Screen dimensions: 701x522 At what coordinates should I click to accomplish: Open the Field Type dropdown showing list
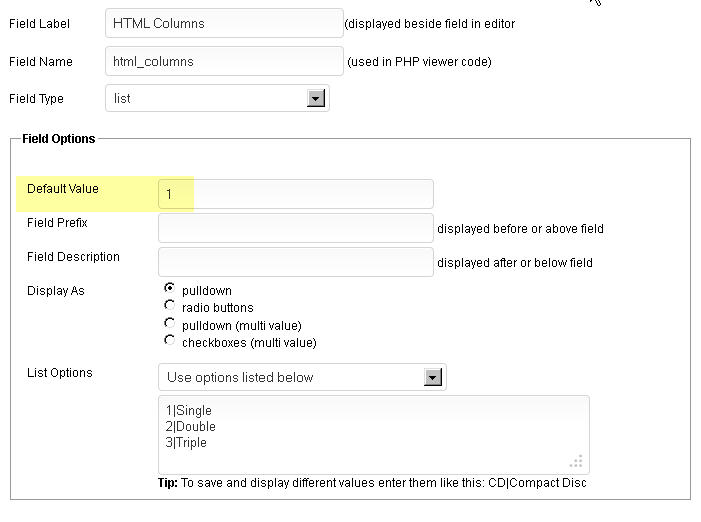click(217, 98)
